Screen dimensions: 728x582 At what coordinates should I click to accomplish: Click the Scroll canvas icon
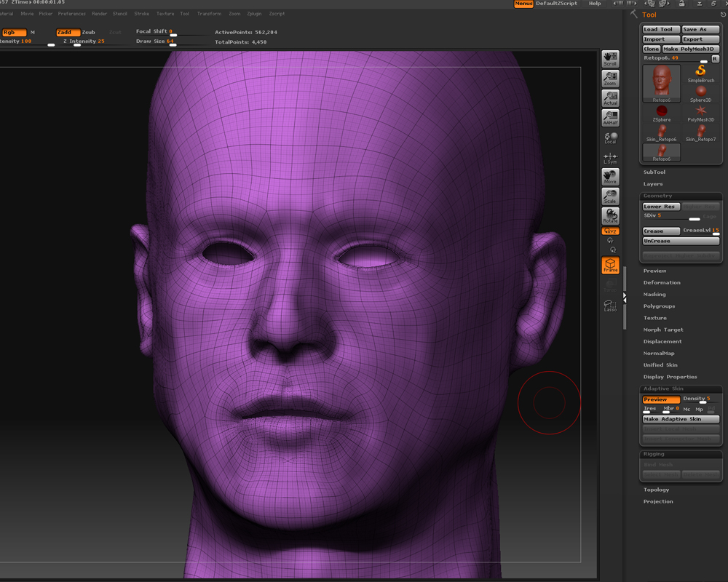[x=610, y=58]
